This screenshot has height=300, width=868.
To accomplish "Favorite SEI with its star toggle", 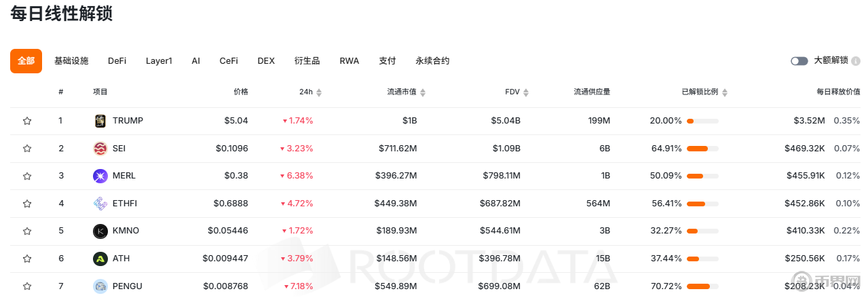I will pos(27,149).
